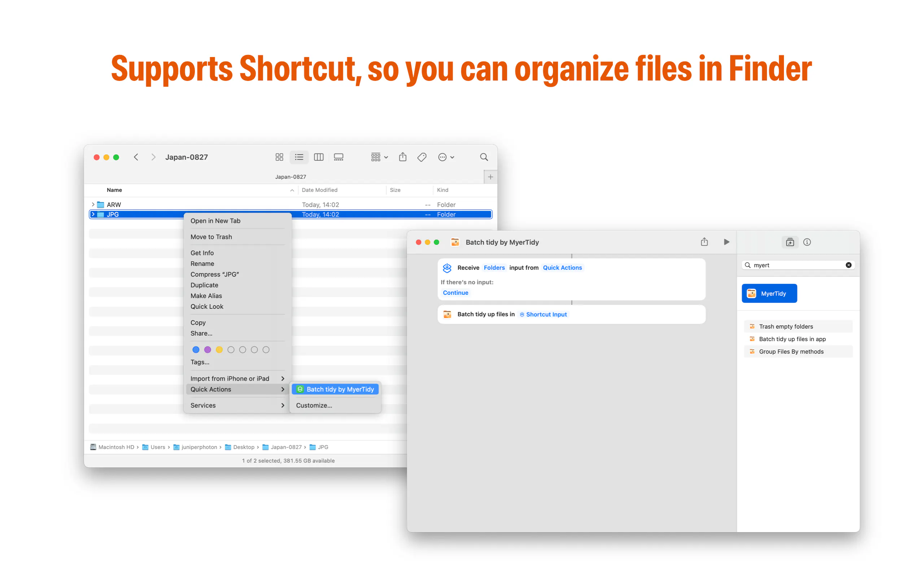924x578 pixels.
Task: Expand Import from iPhone or iPad submenu
Action: [237, 378]
